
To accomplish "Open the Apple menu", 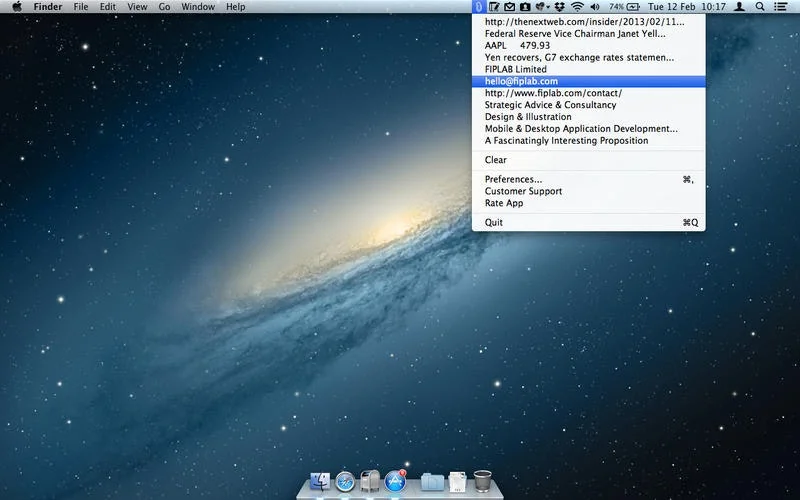I will pos(17,7).
